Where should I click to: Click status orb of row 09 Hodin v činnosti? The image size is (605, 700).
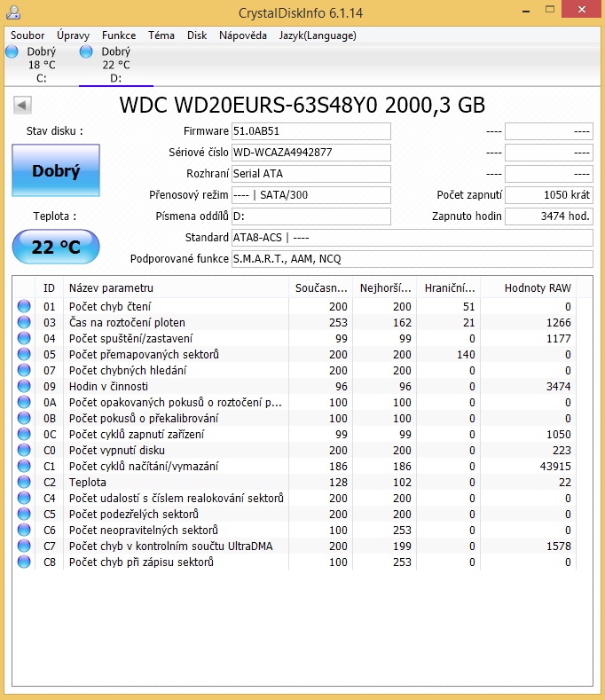coord(24,386)
